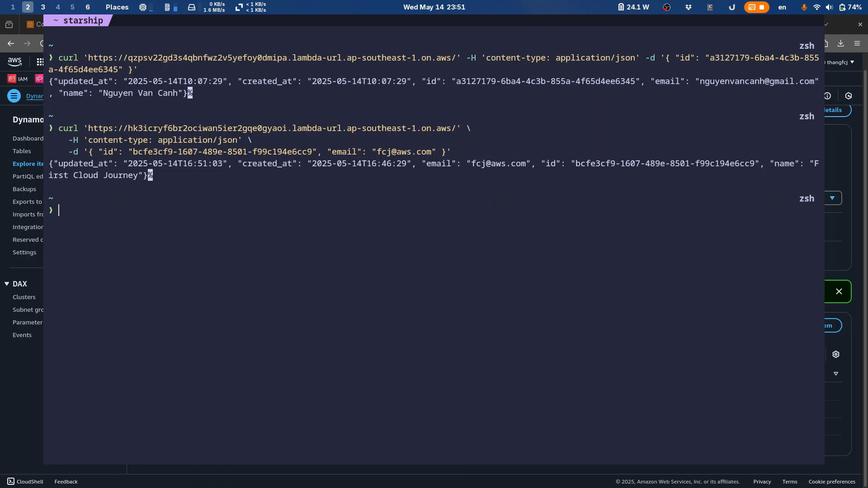
Task: Stop the recording via orange stop square
Action: 762,7
